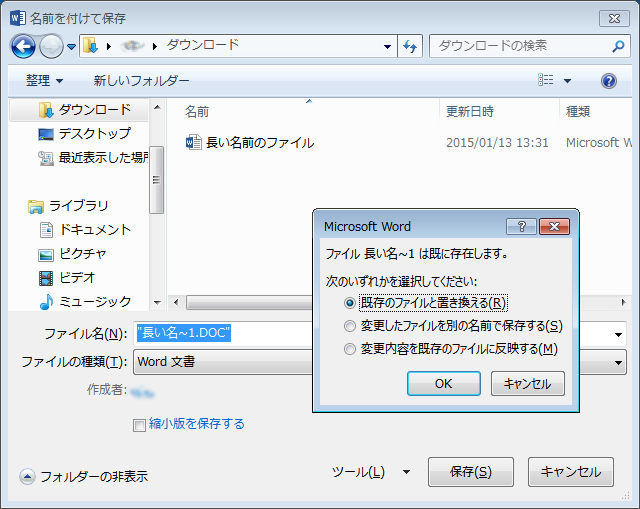Click the ダウンロード folder icon in sidebar
Image resolution: width=640 pixels, height=509 pixels.
tap(46, 110)
